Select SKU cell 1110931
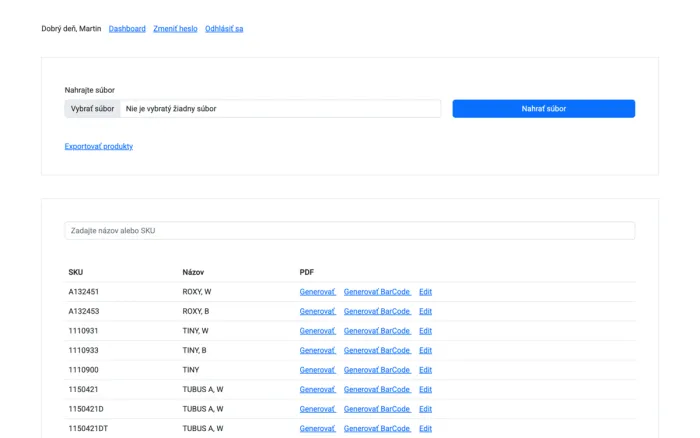 point(83,331)
